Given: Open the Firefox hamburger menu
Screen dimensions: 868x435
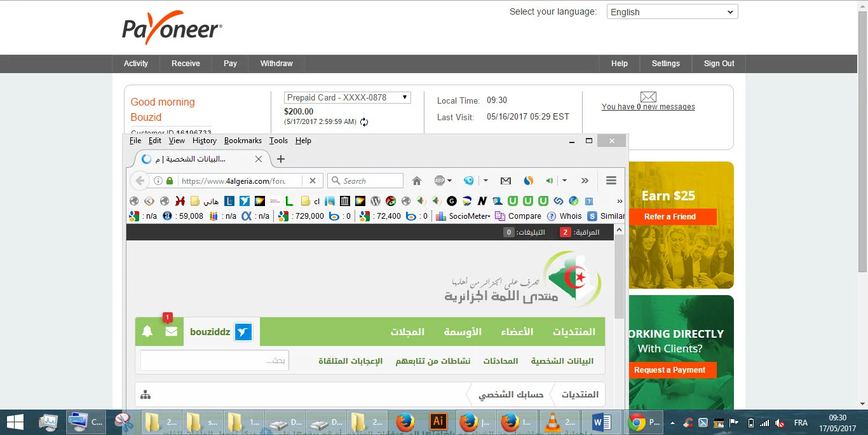Looking at the screenshot, I should [611, 181].
